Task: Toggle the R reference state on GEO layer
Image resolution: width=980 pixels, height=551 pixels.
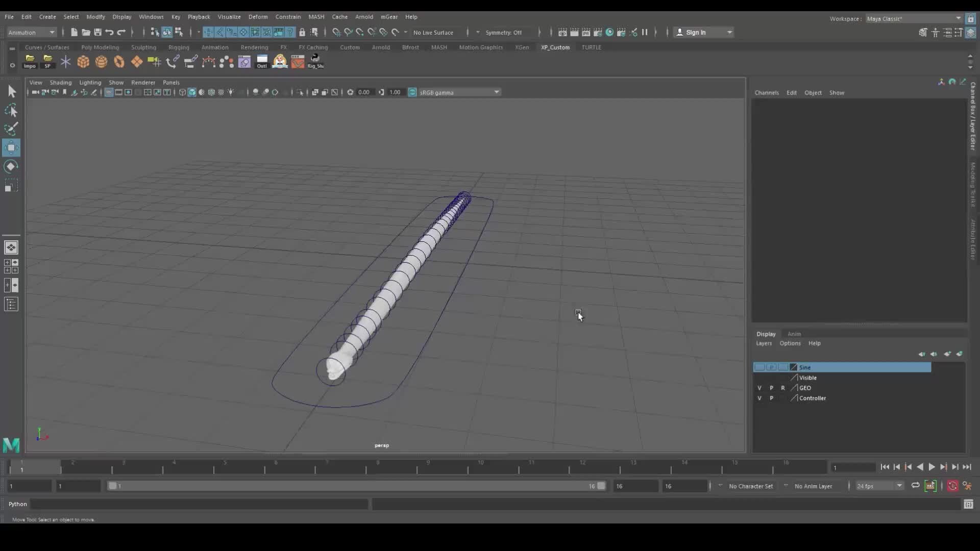Action: click(784, 388)
